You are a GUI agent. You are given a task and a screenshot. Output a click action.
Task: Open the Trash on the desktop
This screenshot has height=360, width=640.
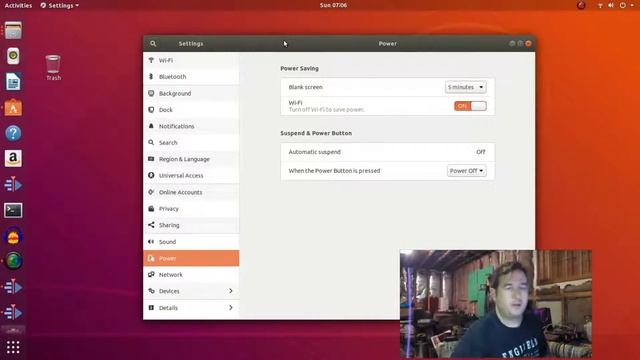pos(53,67)
